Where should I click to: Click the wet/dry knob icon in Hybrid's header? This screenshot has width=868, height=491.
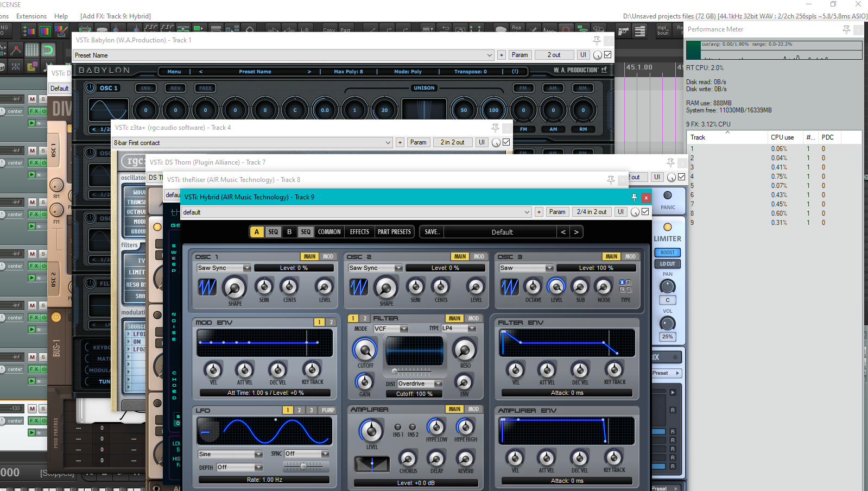[635, 212]
